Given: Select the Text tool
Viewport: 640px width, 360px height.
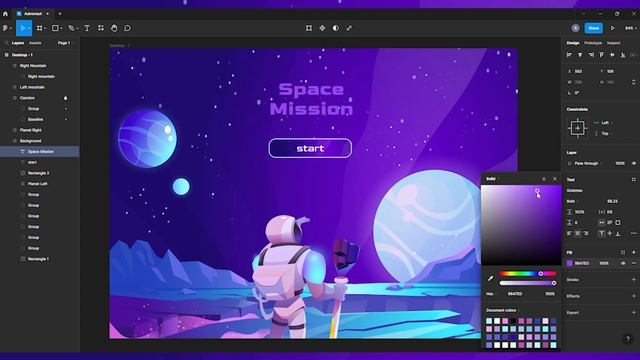Looking at the screenshot, I should pos(87,28).
